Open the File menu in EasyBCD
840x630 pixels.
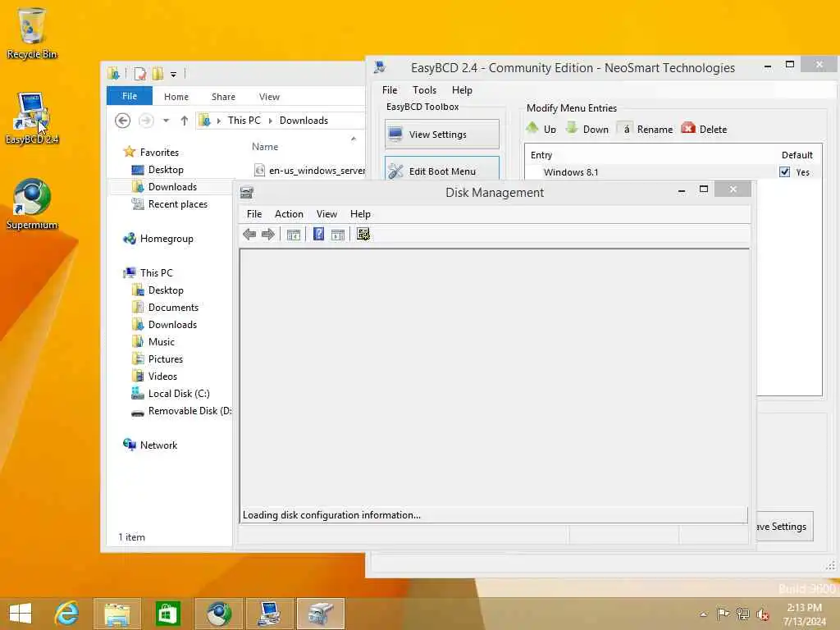click(x=390, y=90)
